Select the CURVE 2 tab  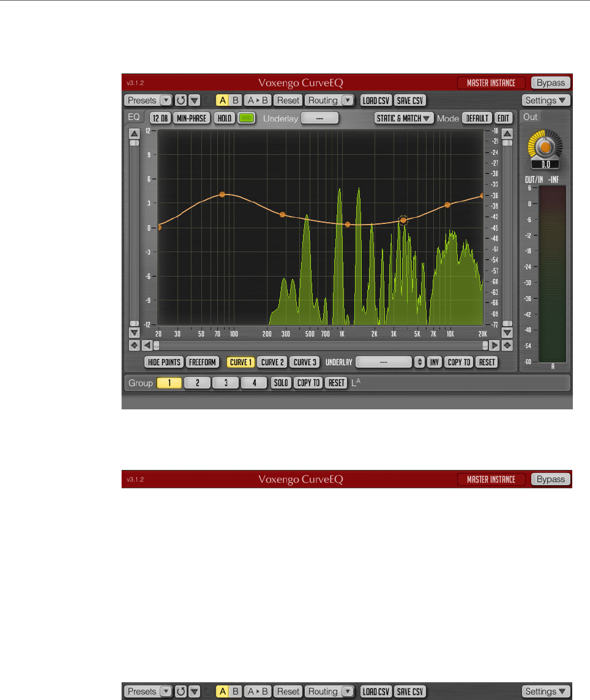pyautogui.click(x=272, y=362)
